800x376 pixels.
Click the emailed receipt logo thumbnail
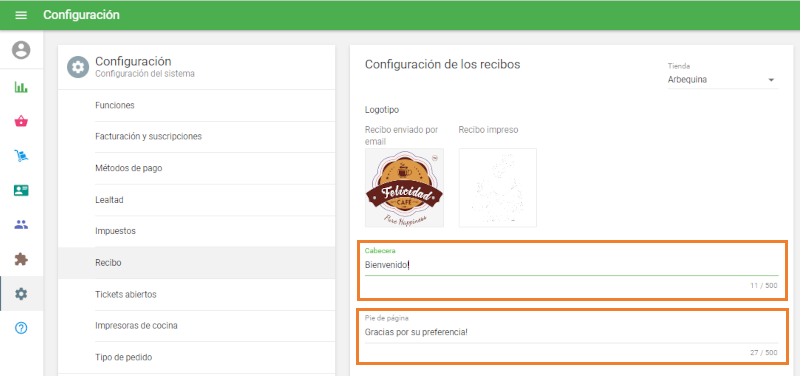pyautogui.click(x=404, y=188)
